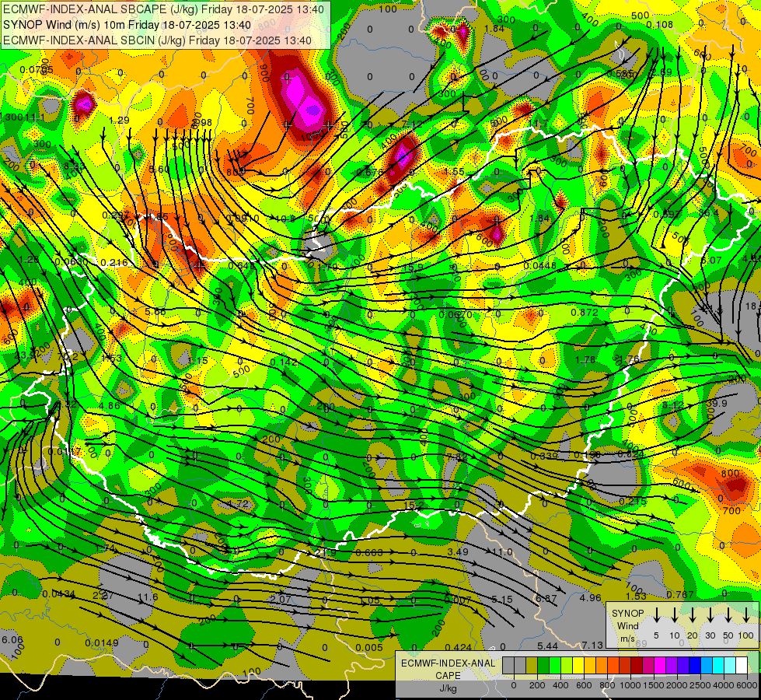Click the 4.86 value on the map
The image size is (761, 700).
[109, 406]
